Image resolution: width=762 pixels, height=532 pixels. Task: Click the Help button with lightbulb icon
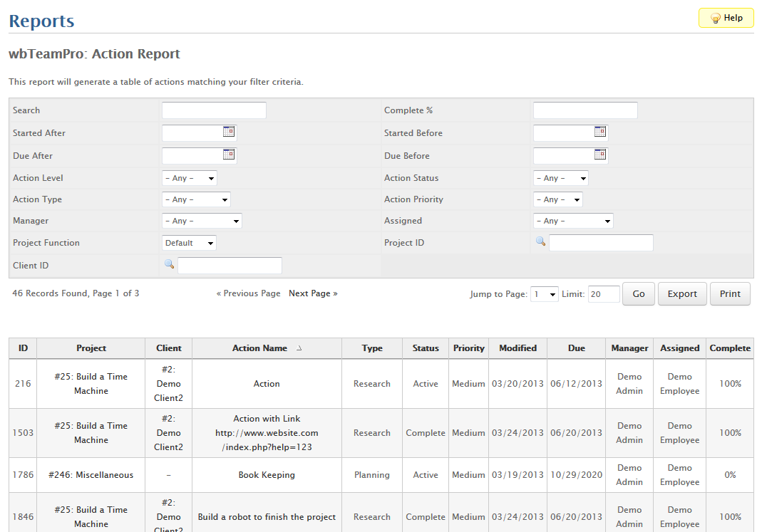[726, 19]
